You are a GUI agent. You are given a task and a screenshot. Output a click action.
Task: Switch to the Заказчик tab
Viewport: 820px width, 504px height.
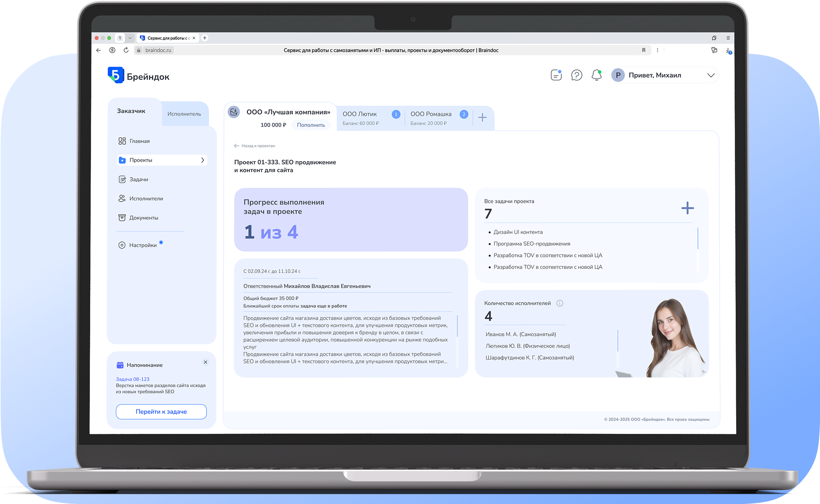click(x=131, y=111)
